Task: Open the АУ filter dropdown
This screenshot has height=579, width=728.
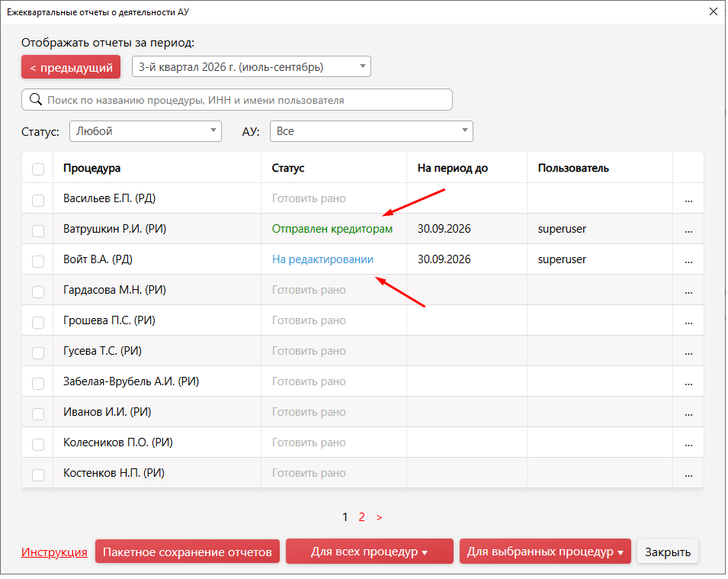Action: coord(371,131)
